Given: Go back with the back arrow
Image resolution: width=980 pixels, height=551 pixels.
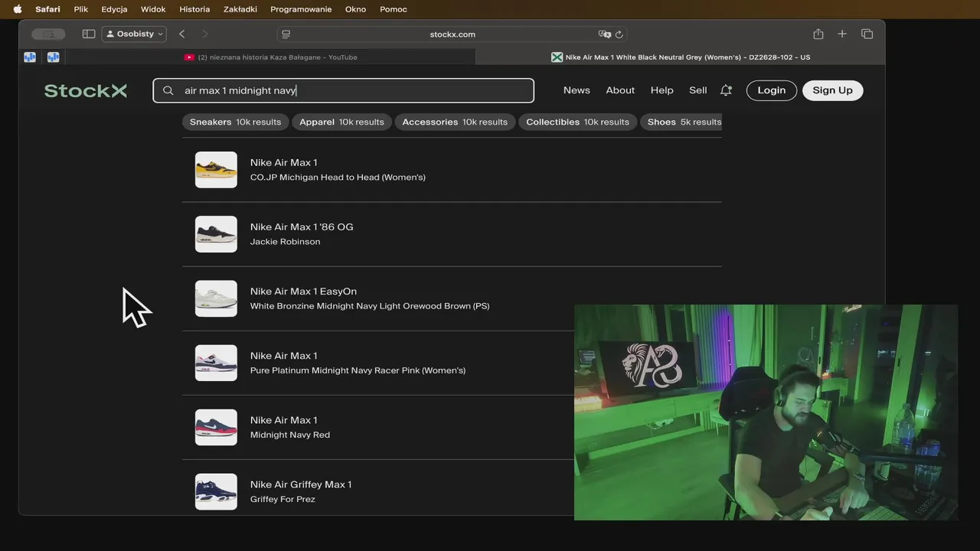Looking at the screenshot, I should [x=181, y=34].
